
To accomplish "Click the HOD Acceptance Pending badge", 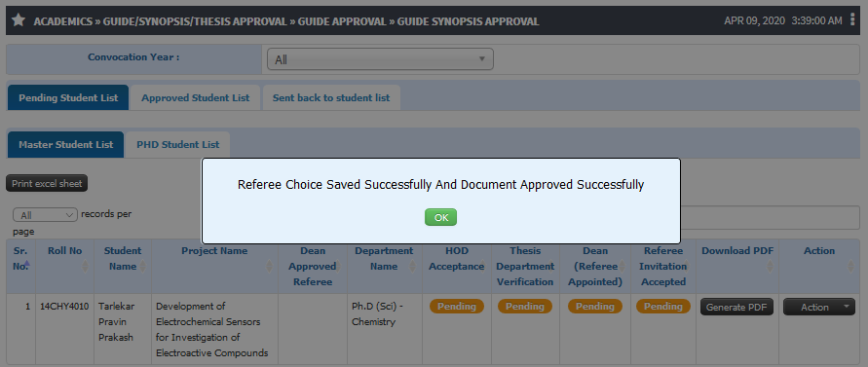I will coord(457,306).
